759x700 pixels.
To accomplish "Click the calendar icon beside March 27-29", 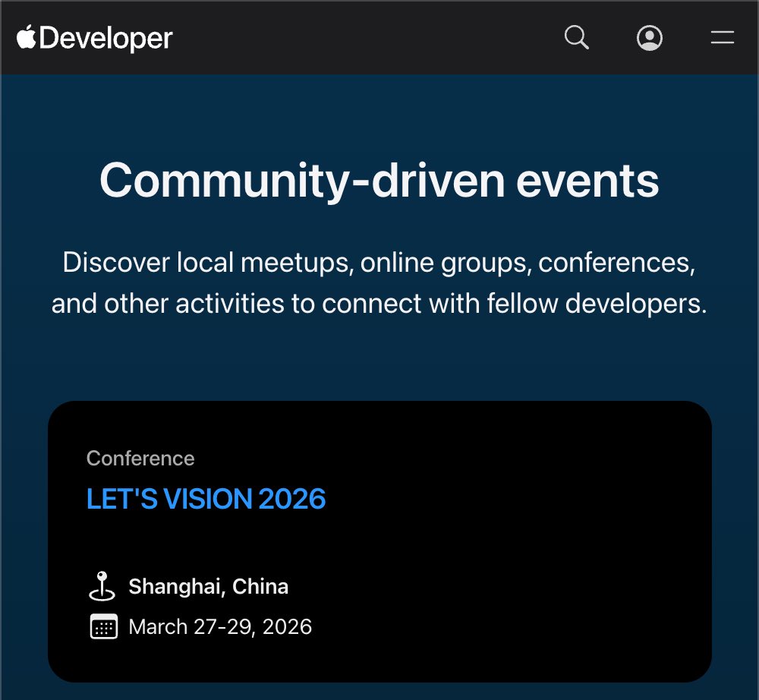I will click(x=103, y=626).
